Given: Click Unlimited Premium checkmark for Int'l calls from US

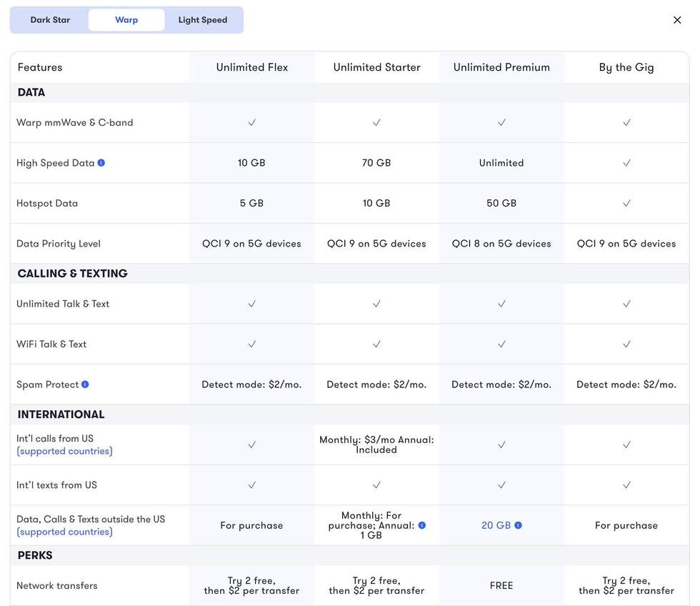Looking at the screenshot, I should pyautogui.click(x=501, y=444).
